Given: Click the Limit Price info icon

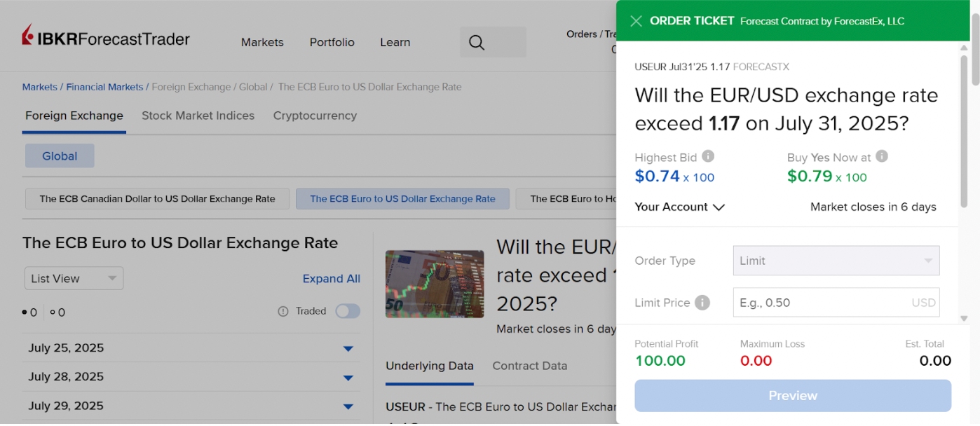Looking at the screenshot, I should point(702,303).
